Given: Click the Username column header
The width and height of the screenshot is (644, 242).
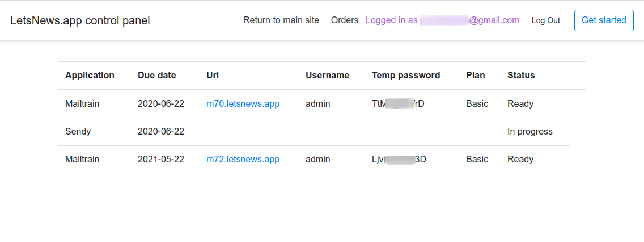Looking at the screenshot, I should click(327, 76).
